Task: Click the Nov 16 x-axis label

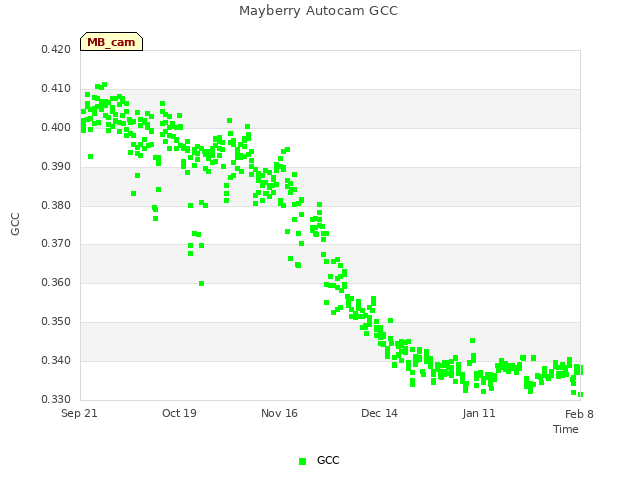Action: 279,413
